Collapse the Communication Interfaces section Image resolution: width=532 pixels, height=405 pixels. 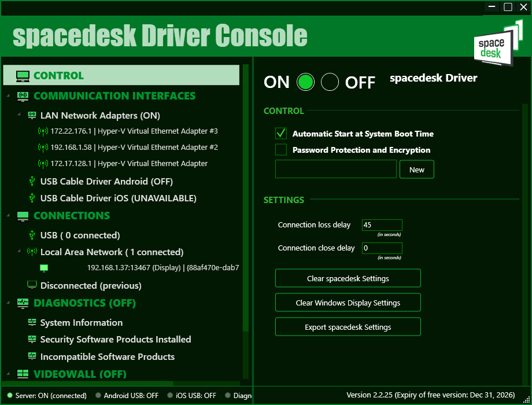coord(8,96)
